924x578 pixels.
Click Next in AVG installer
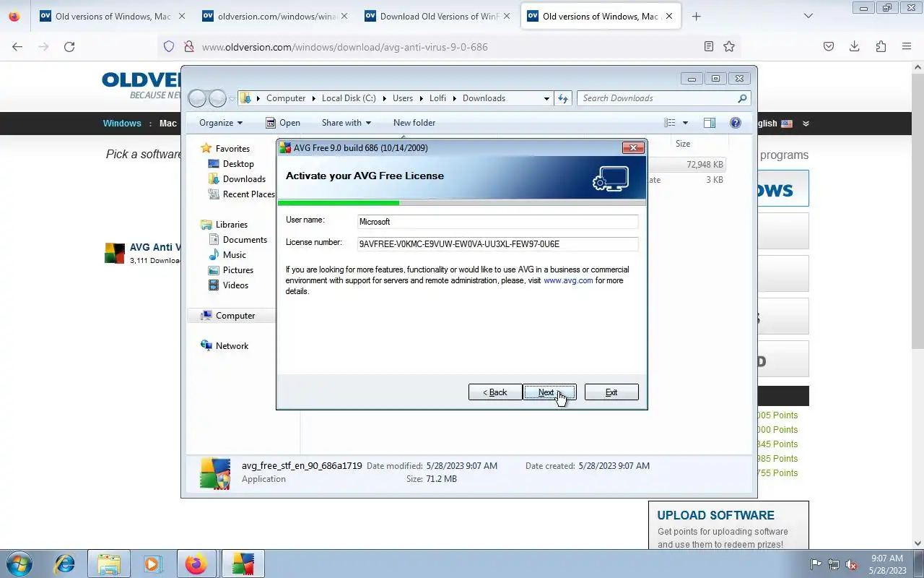point(549,392)
